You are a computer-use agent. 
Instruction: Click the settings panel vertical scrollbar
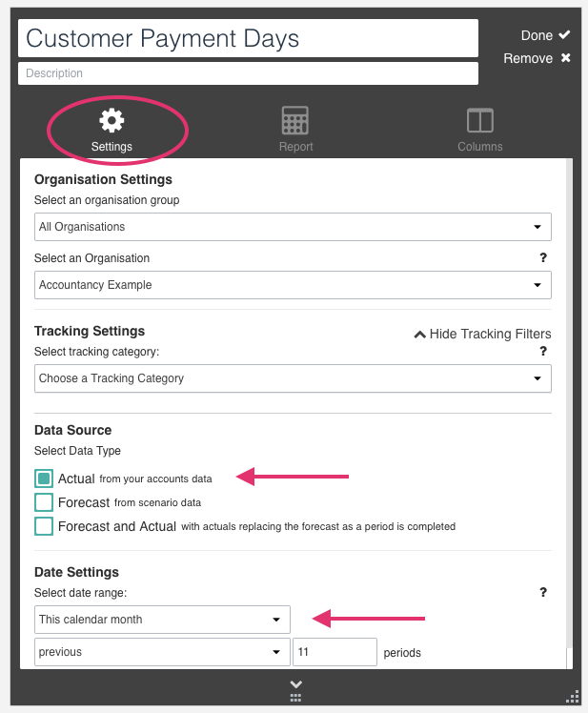(x=569, y=402)
